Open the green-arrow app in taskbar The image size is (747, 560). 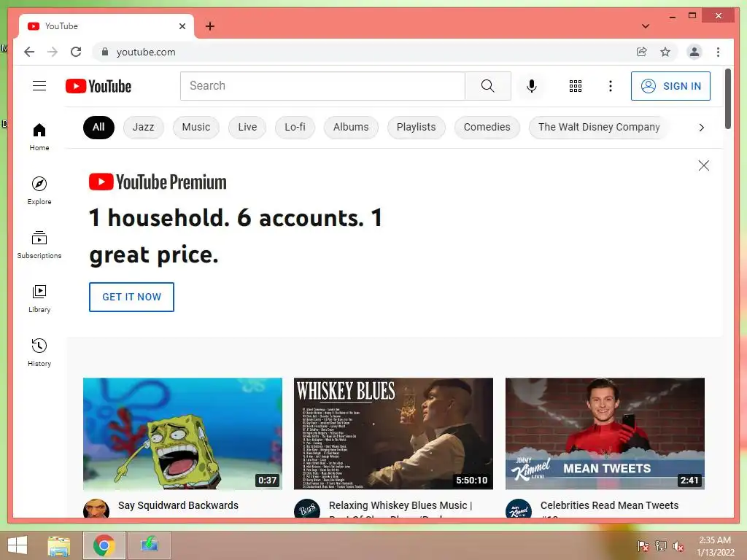pyautogui.click(x=150, y=545)
